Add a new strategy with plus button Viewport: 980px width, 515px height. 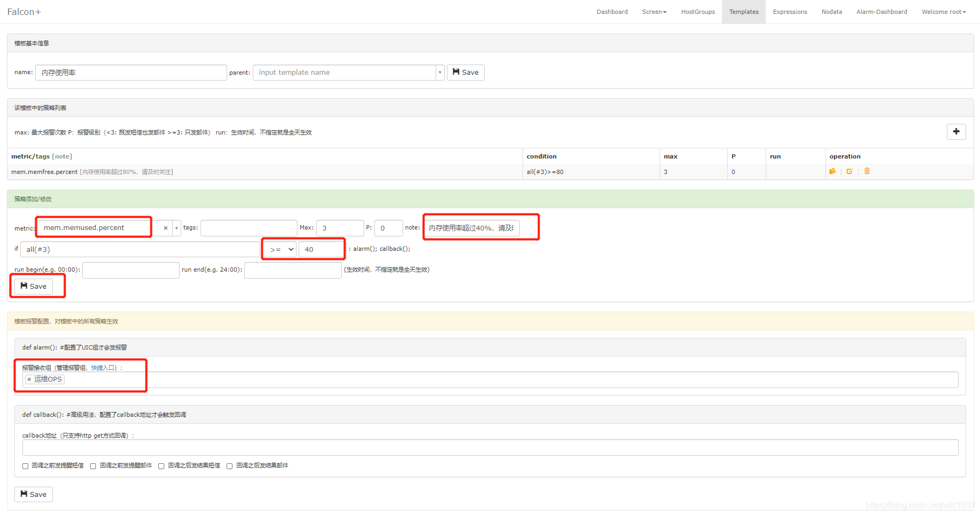tap(956, 131)
